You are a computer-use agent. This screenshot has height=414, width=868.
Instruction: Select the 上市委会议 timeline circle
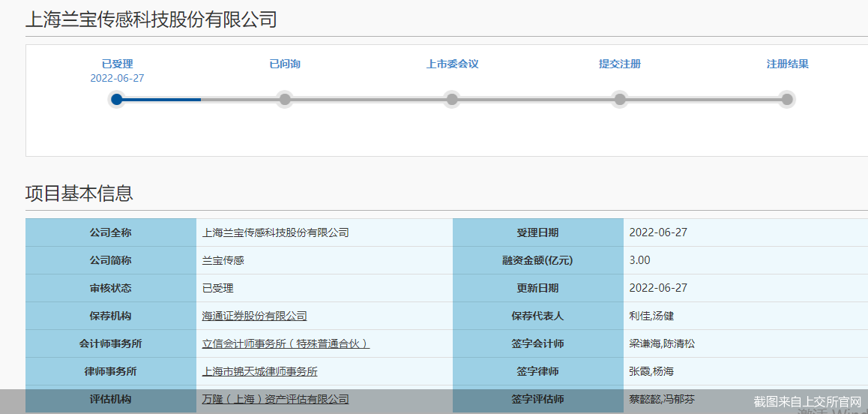tap(452, 99)
